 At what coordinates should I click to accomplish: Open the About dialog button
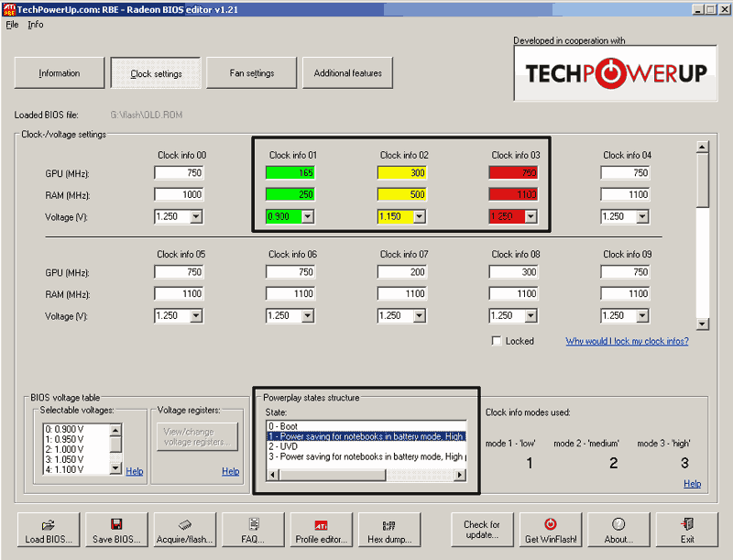[x=618, y=531]
